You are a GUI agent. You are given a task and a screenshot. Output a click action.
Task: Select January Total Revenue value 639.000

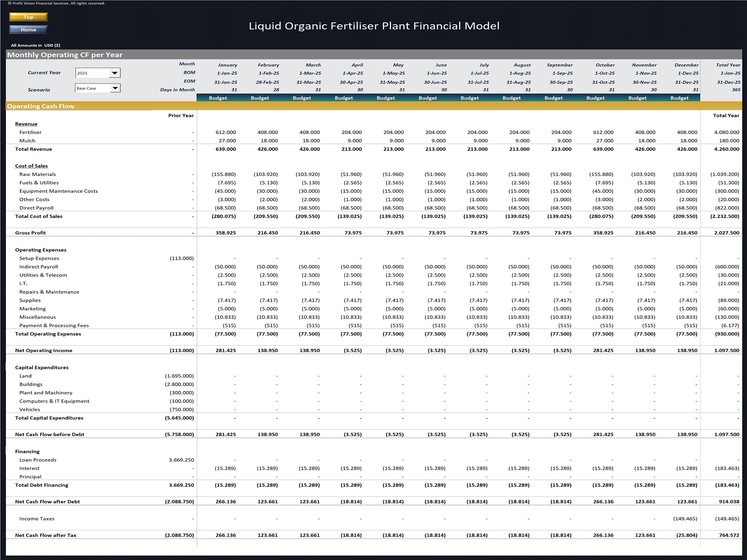click(226, 149)
